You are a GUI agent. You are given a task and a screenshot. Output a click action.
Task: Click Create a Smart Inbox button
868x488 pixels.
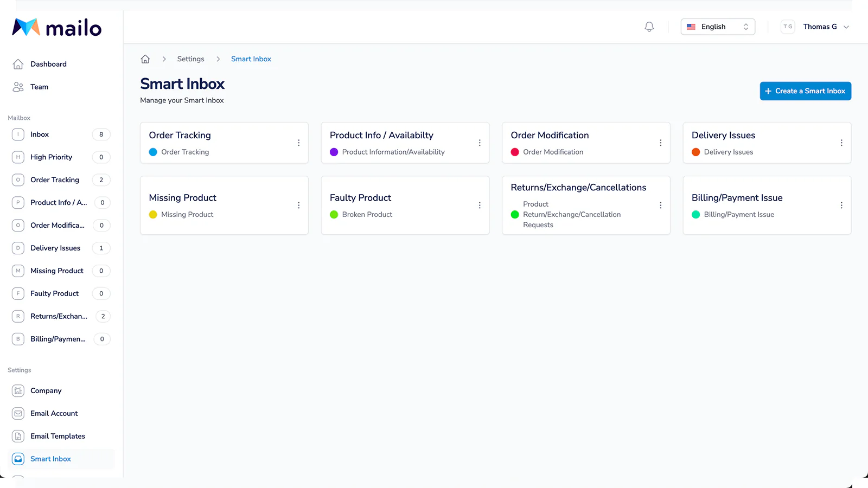[805, 91]
